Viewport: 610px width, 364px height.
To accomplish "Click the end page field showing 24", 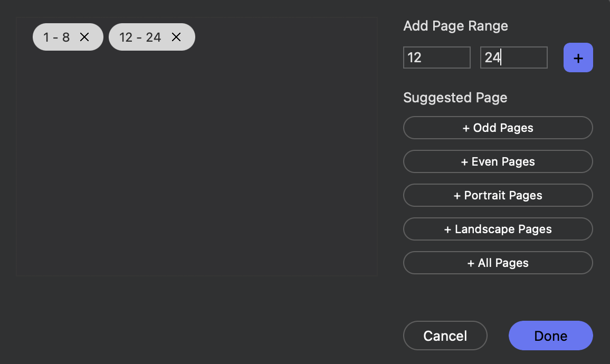I will point(513,58).
